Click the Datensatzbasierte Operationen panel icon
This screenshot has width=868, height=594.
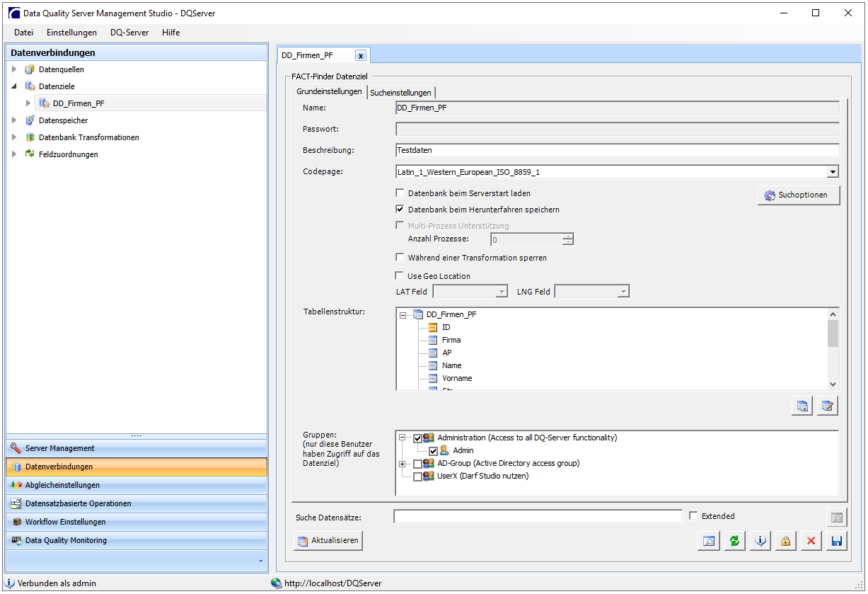click(x=16, y=503)
